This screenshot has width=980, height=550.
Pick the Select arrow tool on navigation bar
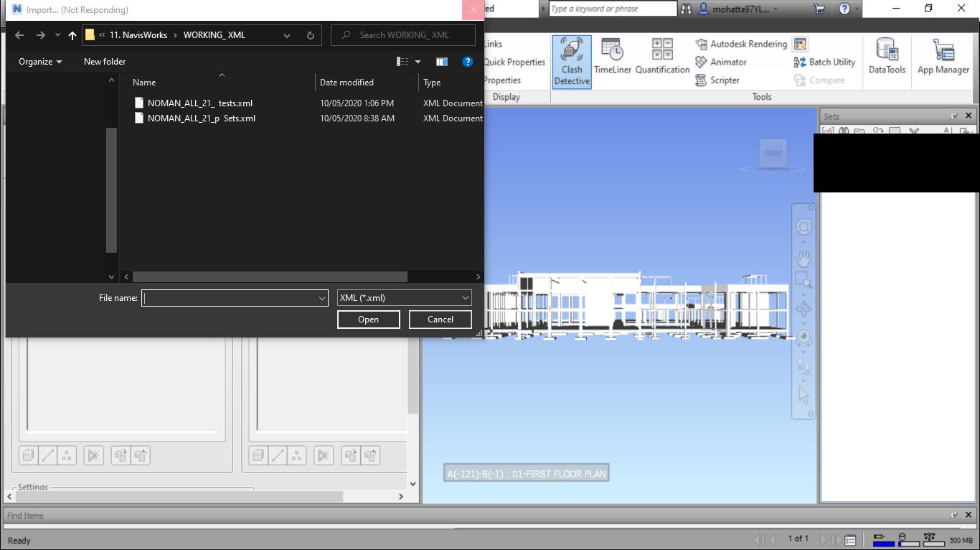[x=804, y=395]
